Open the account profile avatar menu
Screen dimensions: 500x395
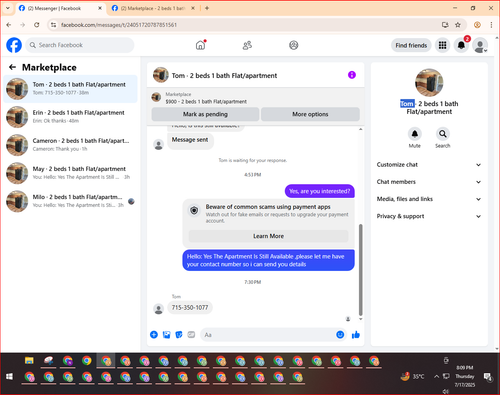point(480,46)
